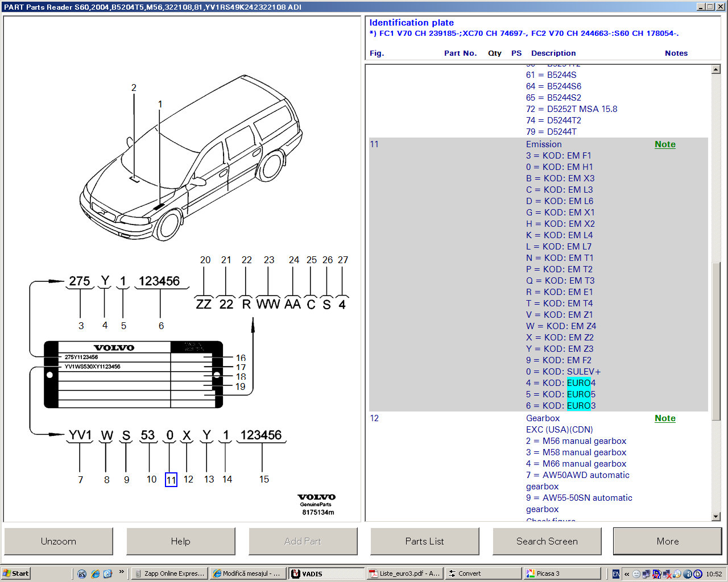This screenshot has width=728, height=582.
Task: Click '5 = KOD: EURO5' entry
Action: tap(561, 394)
